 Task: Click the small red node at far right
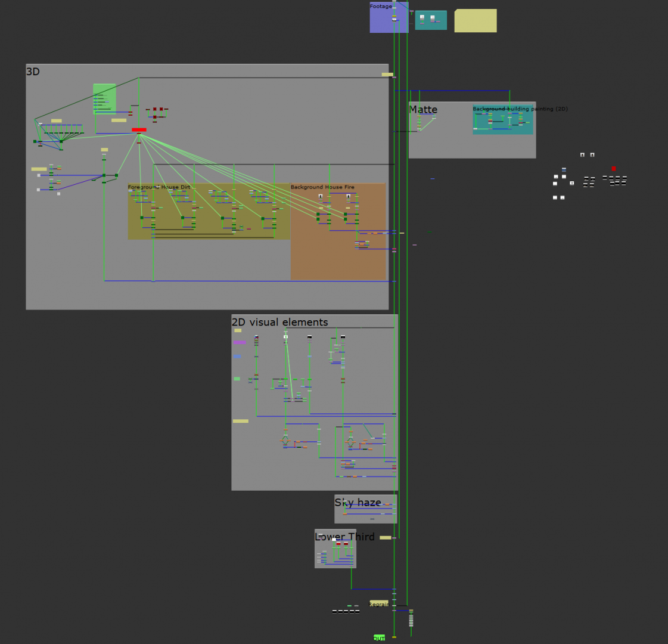(x=613, y=169)
